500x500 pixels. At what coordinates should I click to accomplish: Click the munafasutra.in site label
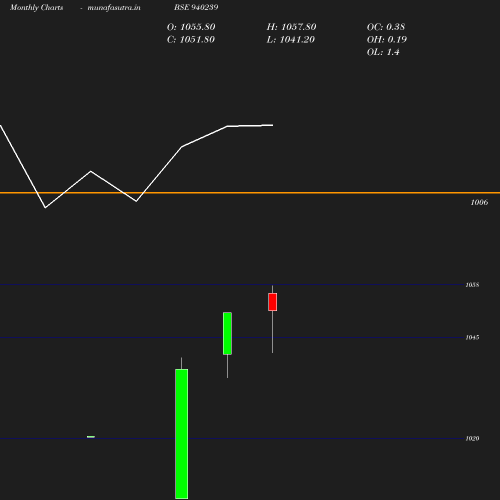pos(114,8)
